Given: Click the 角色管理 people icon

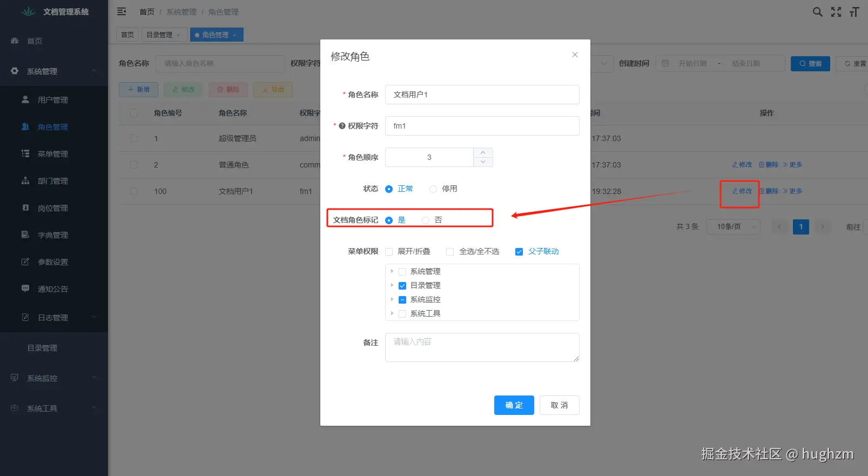Looking at the screenshot, I should 25,126.
